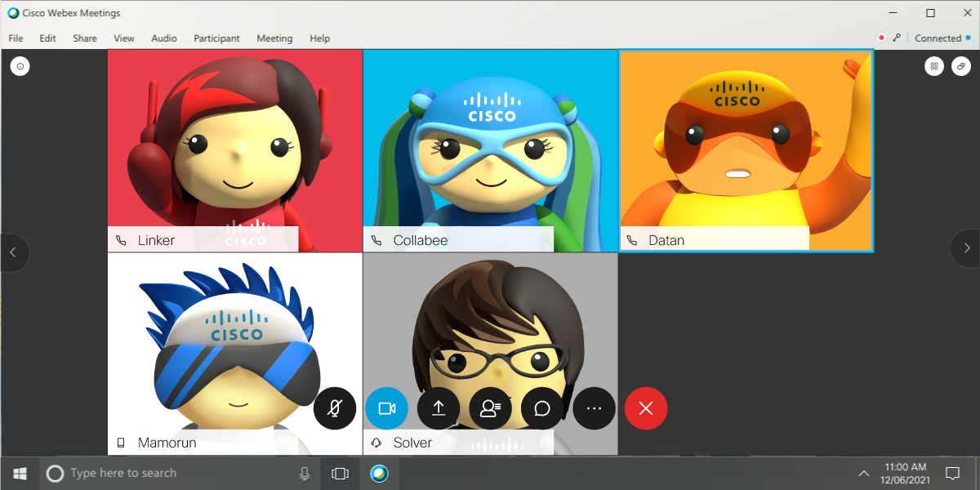Open the chat bubble button
Image resolution: width=980 pixels, height=490 pixels.
click(x=542, y=408)
